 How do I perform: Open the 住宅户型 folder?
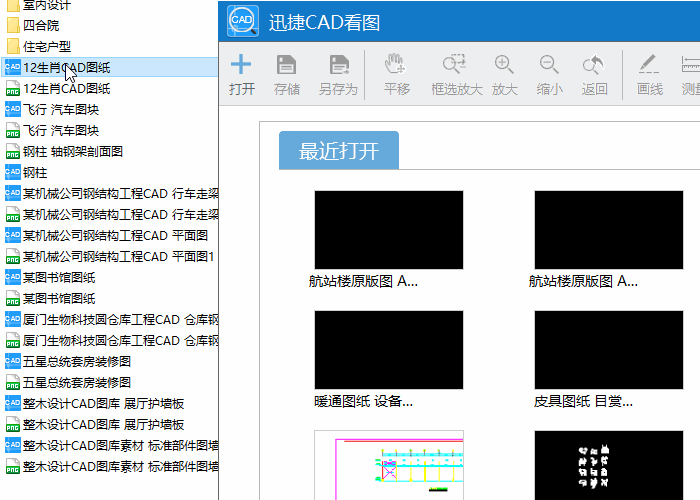pos(39,46)
